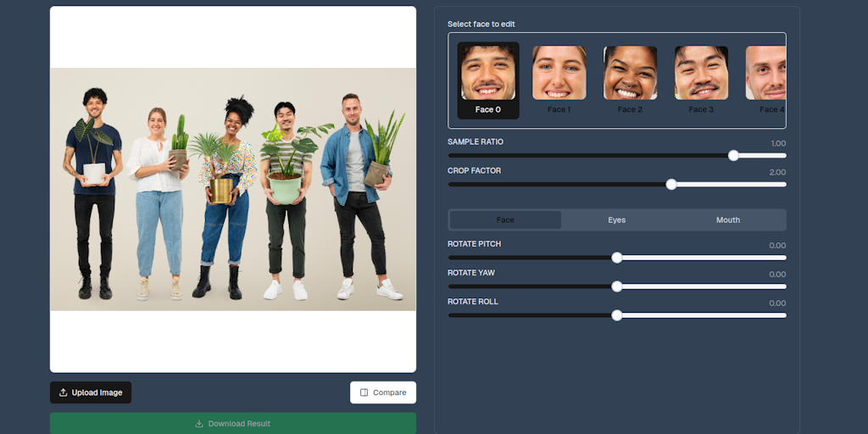Click the Crop Factor slider handle

[671, 184]
